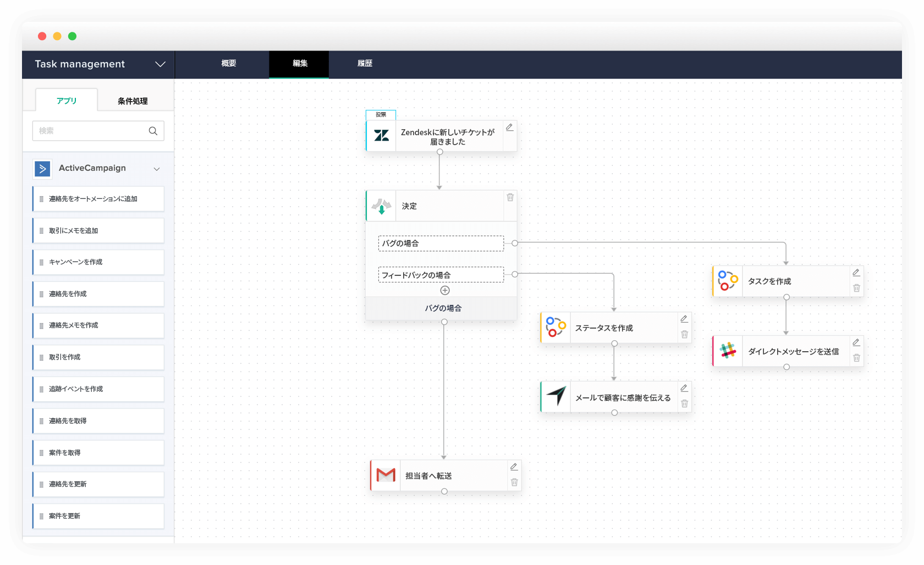The height and width of the screenshot is (565, 924).
Task: Click the edit pencil on the Zendesk trigger
Action: [x=510, y=127]
